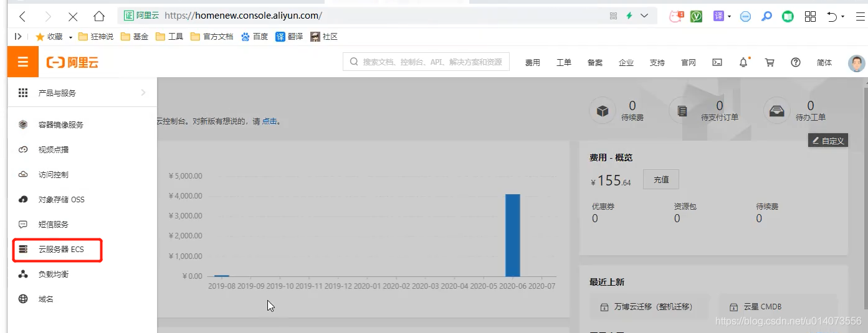Click the 自定义 customize button

pos(827,141)
